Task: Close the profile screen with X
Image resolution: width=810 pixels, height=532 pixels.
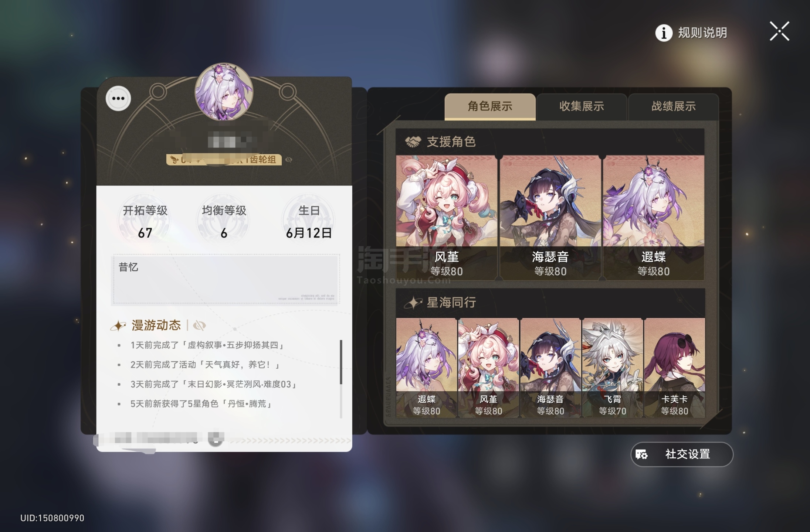Action: (779, 31)
